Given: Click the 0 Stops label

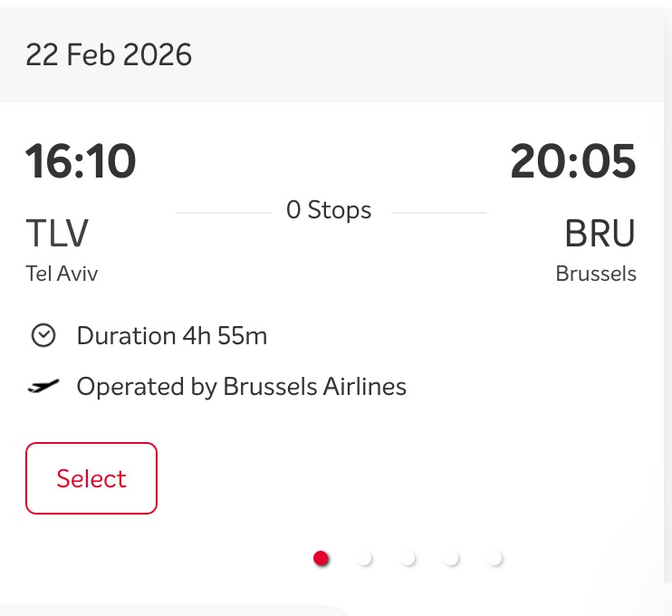Looking at the screenshot, I should pyautogui.click(x=329, y=210).
